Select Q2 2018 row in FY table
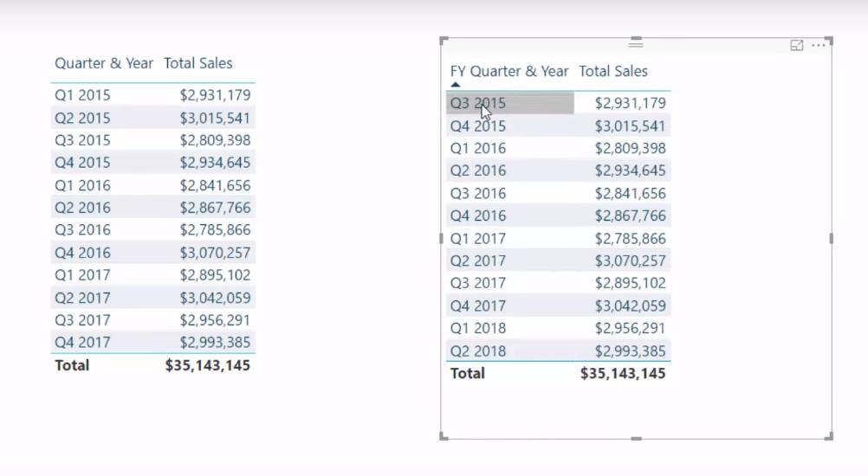The height and width of the screenshot is (476, 868). pos(559,351)
